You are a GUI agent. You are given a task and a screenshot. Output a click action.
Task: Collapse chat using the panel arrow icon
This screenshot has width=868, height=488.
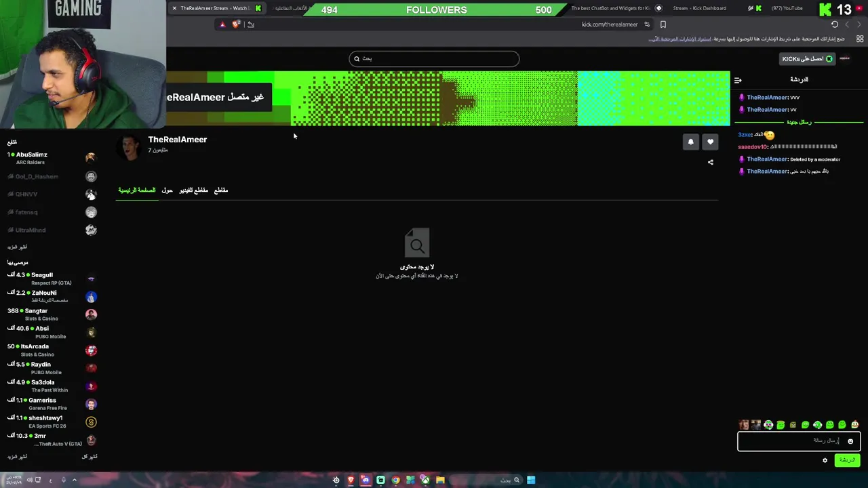click(738, 80)
